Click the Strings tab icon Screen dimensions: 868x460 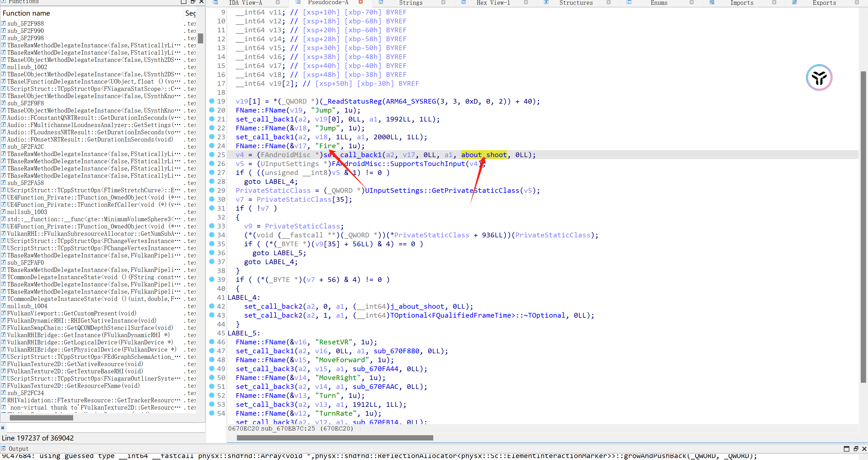pos(380,2)
